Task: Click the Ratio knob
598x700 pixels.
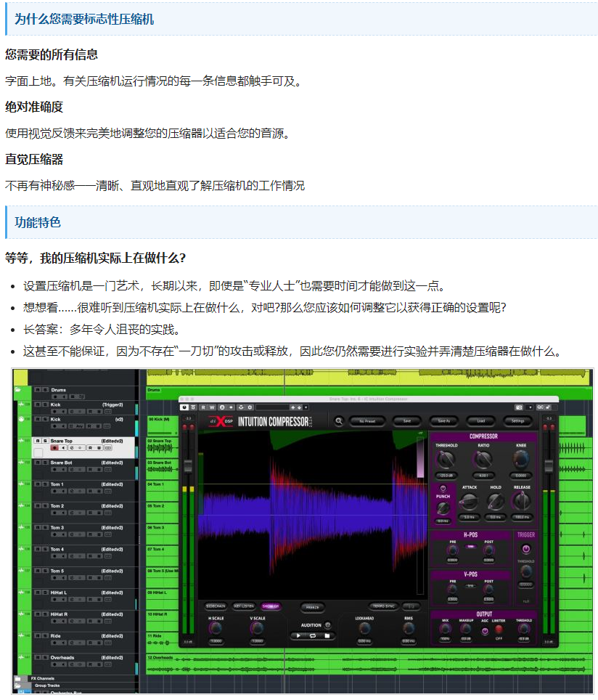Action: pyautogui.click(x=483, y=459)
